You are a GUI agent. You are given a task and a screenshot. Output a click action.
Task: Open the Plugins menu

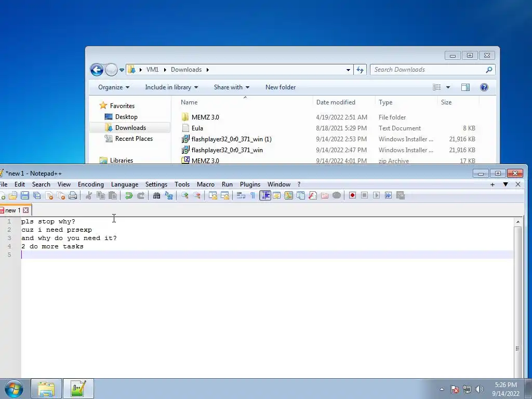click(250, 184)
